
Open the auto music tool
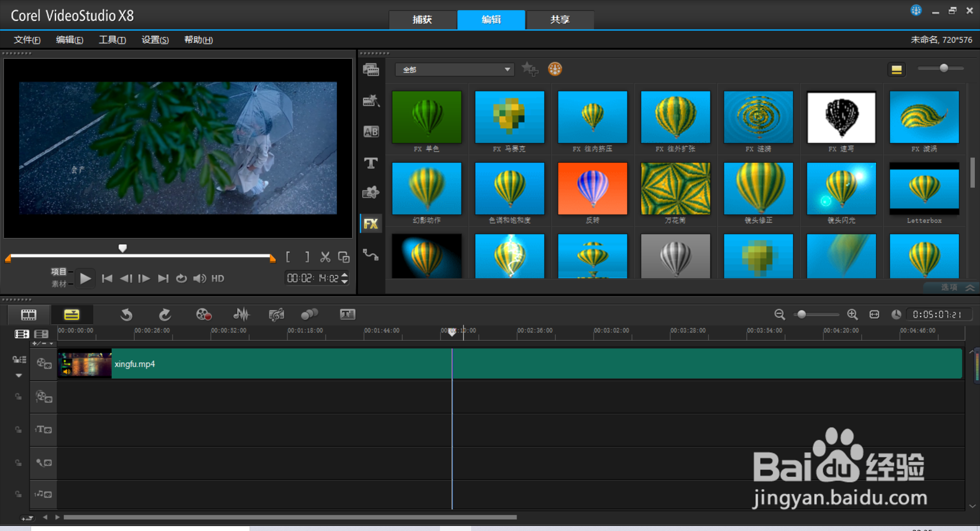(x=276, y=315)
